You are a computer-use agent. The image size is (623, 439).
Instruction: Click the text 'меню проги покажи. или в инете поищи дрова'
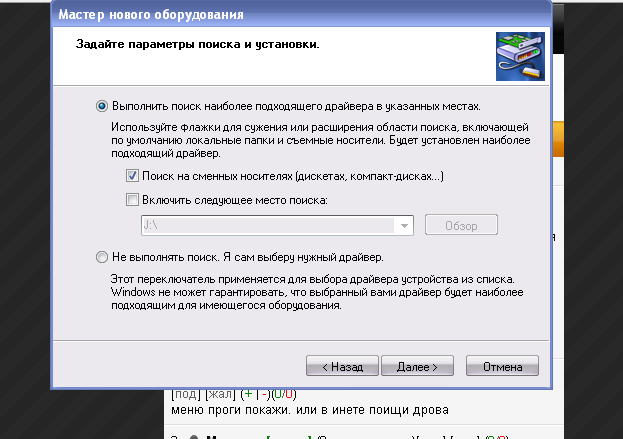coord(310,410)
